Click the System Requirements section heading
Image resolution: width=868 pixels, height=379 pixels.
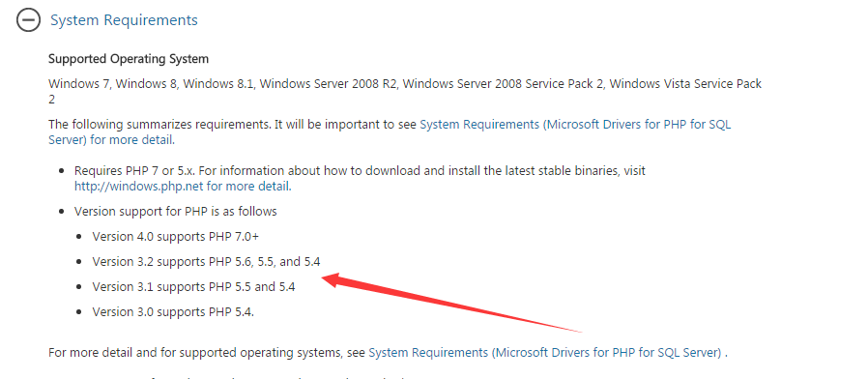[x=124, y=20]
